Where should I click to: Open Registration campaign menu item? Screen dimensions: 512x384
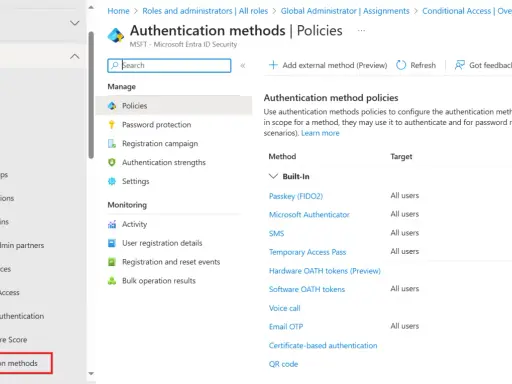point(160,144)
